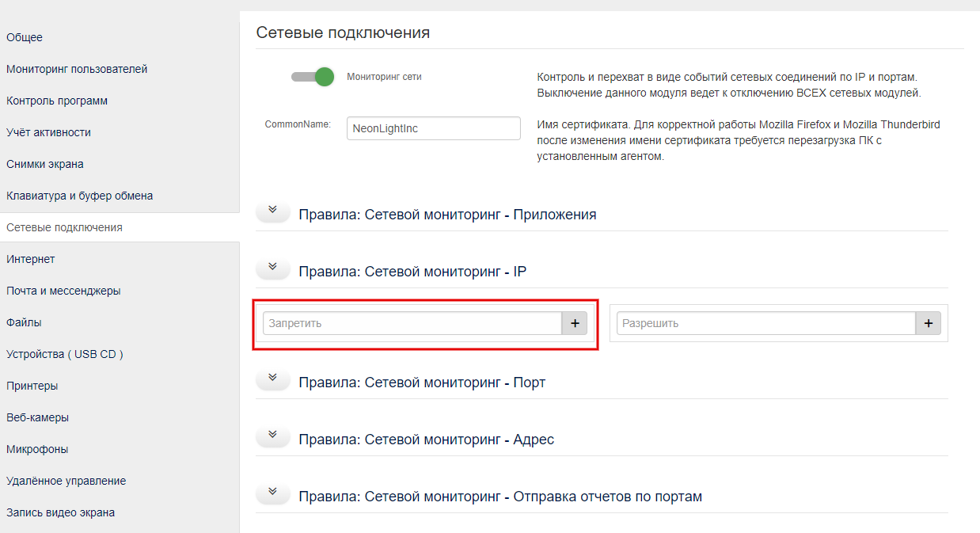Image resolution: width=980 pixels, height=533 pixels.
Task: Add an IP to the allow list
Action: coord(927,322)
